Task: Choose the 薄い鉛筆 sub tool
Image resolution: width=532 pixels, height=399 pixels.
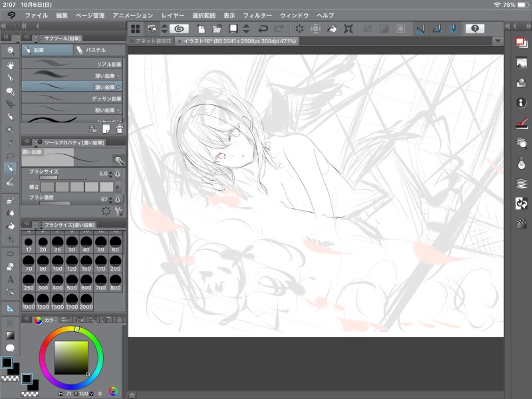Action: [72, 75]
